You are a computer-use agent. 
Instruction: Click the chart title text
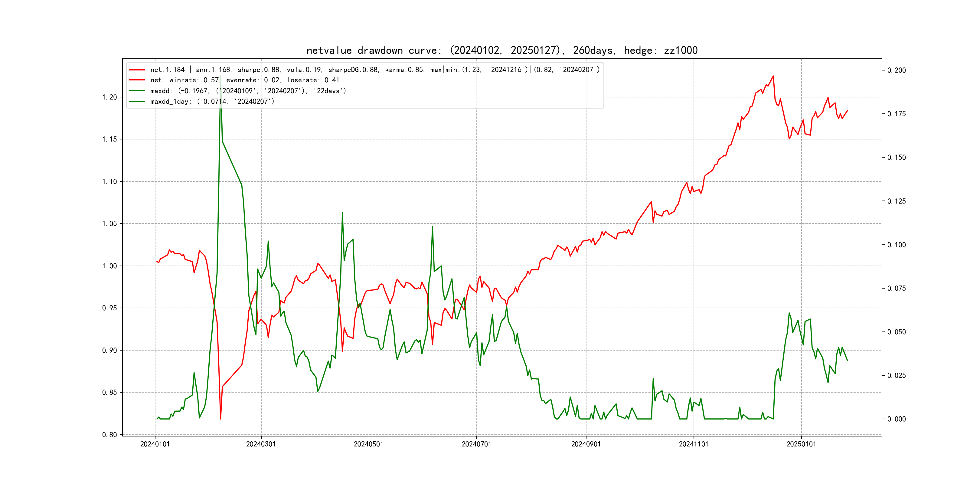click(x=502, y=50)
